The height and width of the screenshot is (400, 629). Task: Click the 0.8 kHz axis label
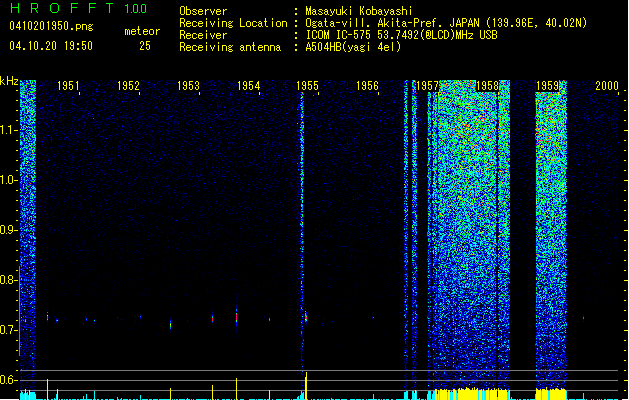(9, 280)
